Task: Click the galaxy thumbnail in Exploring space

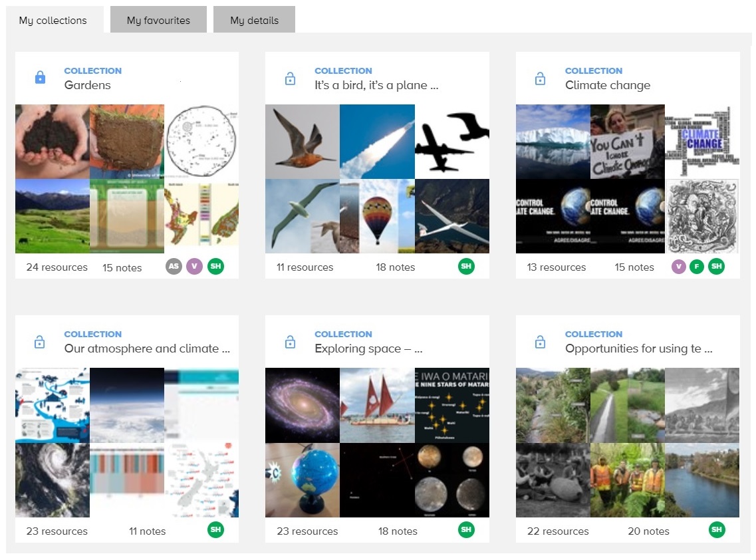Action: coord(303,405)
